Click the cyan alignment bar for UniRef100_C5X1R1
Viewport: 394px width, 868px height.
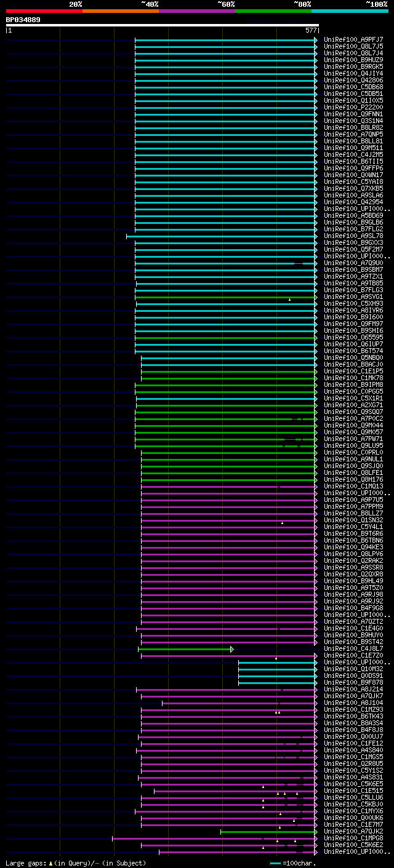(226, 398)
